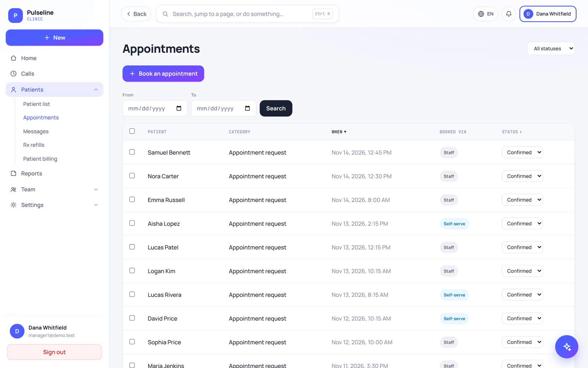Click the Calls clock icon
Screen dimensions: 588x368
14,74
